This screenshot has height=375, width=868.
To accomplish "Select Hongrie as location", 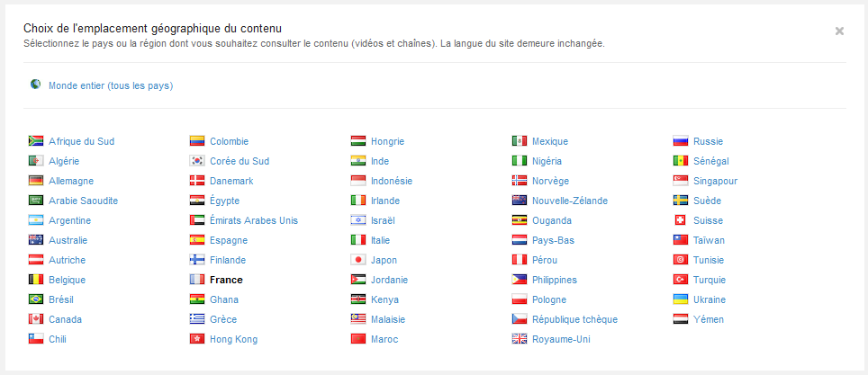I will pos(387,141).
